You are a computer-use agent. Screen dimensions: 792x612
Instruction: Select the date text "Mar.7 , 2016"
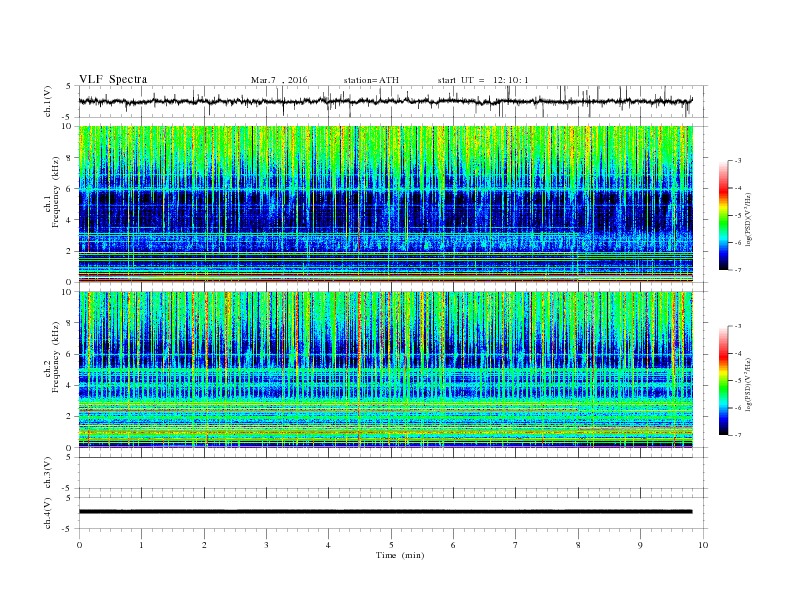pos(279,80)
